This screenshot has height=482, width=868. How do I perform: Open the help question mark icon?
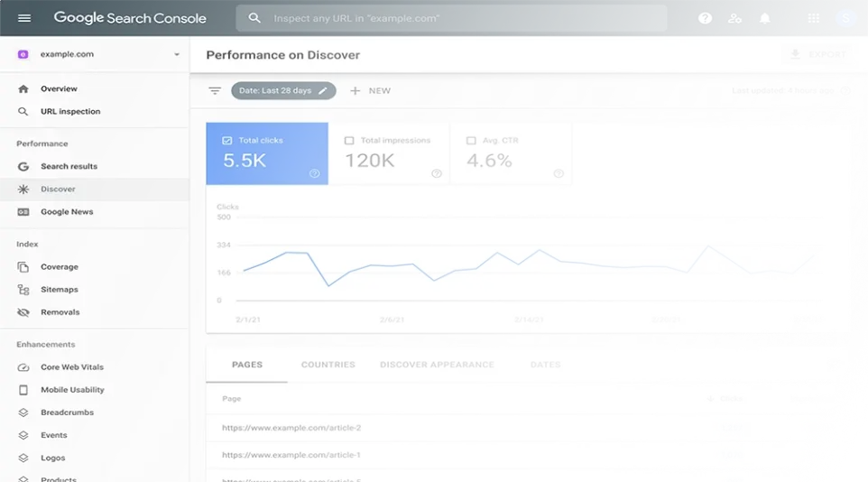705,18
